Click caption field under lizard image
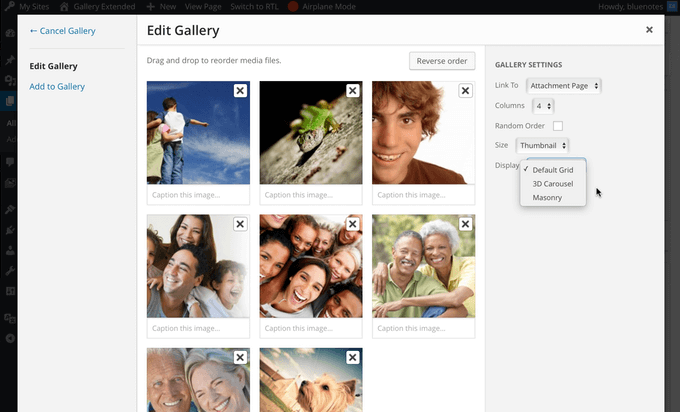 [311, 195]
